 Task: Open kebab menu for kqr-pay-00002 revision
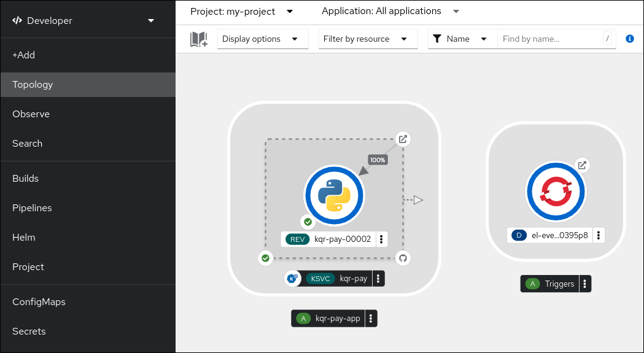point(381,239)
